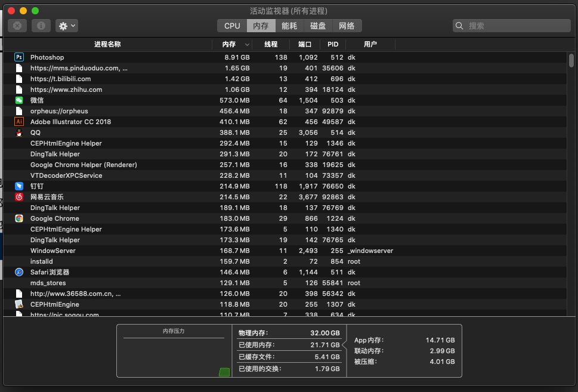Click the Adobe Illustrator CC 2018 icon
Screen dimensions: 578x392
pyautogui.click(x=18, y=122)
